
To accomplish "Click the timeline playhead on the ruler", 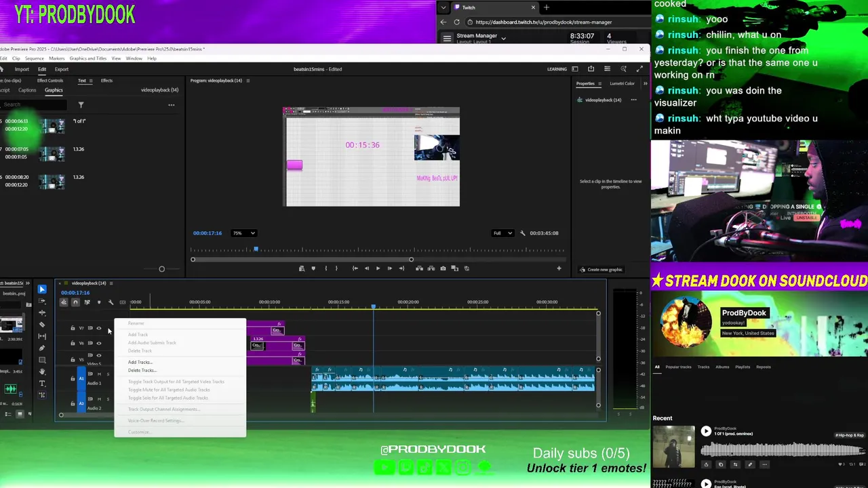I will point(373,306).
